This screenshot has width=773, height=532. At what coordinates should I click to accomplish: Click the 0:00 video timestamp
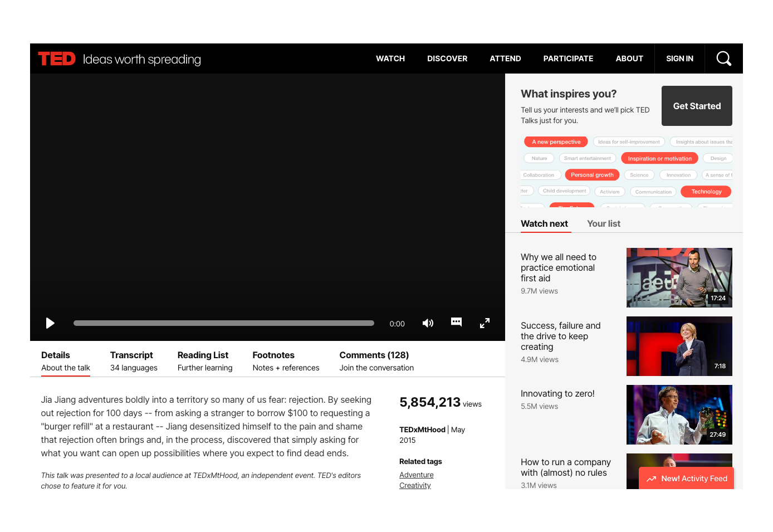[397, 324]
